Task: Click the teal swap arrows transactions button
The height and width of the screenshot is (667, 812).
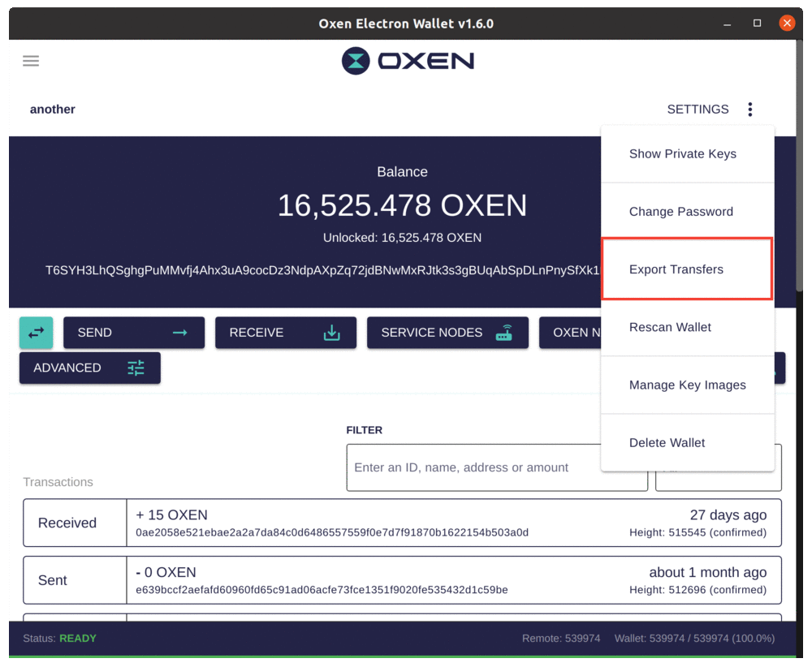Action: pos(37,332)
